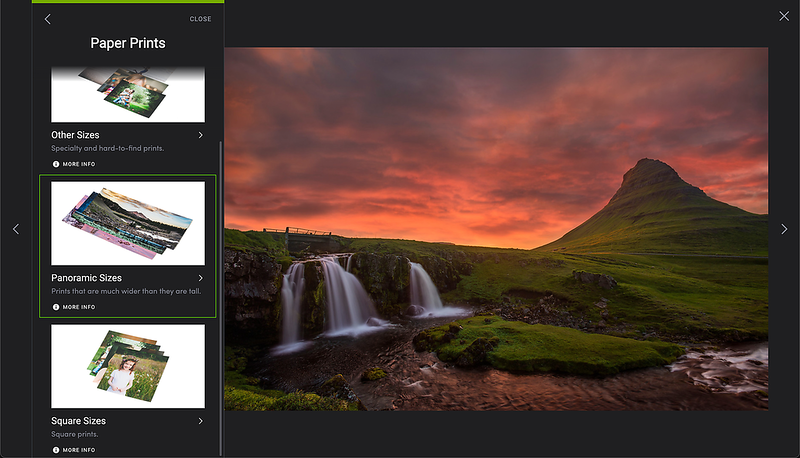Show the next photo with the right arrow

coord(784,229)
